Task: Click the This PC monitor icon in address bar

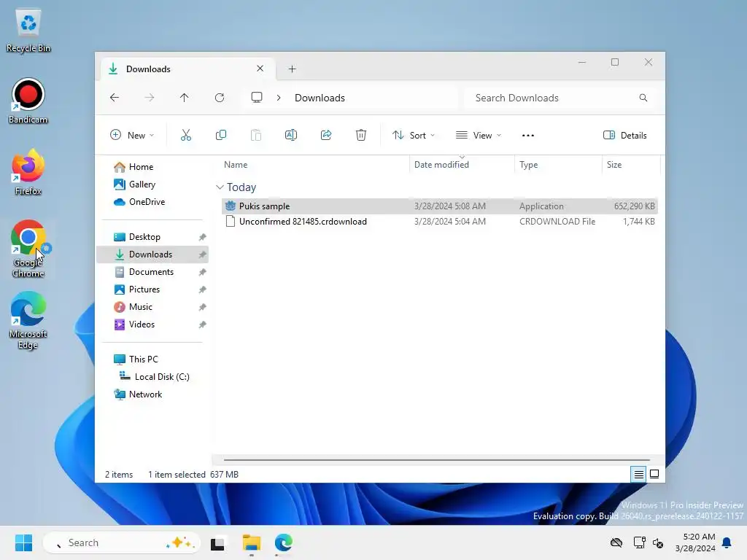Action: (x=257, y=98)
